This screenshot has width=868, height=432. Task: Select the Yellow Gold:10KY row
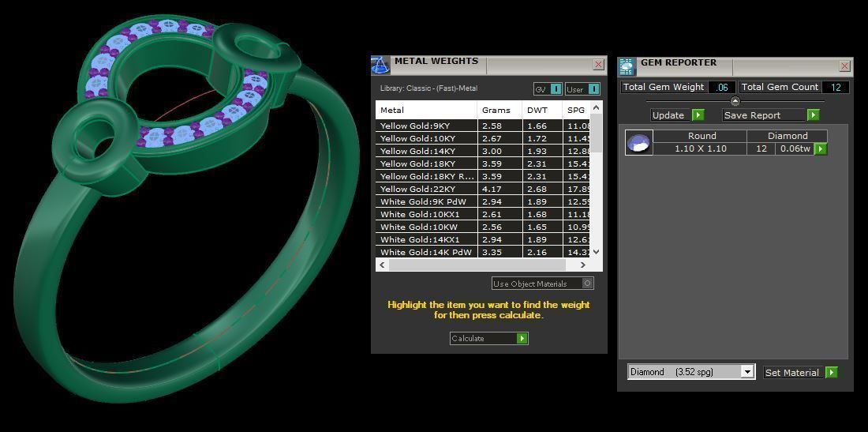[483, 138]
